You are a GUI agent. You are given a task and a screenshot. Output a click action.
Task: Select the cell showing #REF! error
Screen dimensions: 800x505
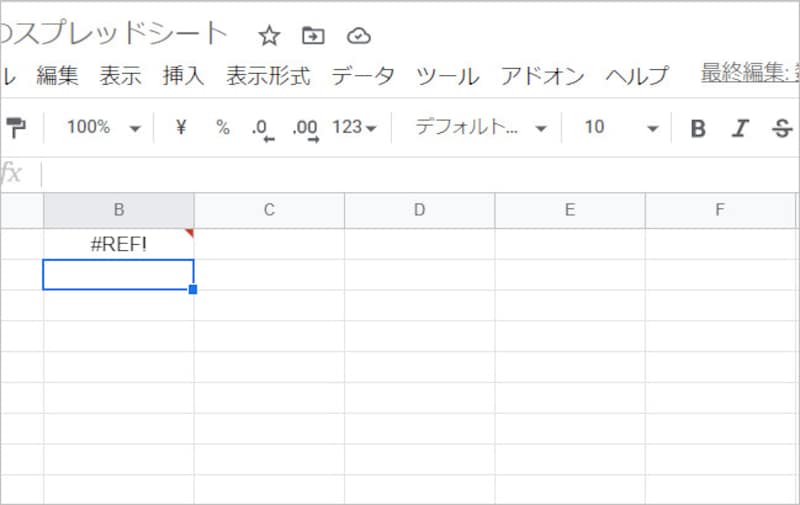click(118, 244)
